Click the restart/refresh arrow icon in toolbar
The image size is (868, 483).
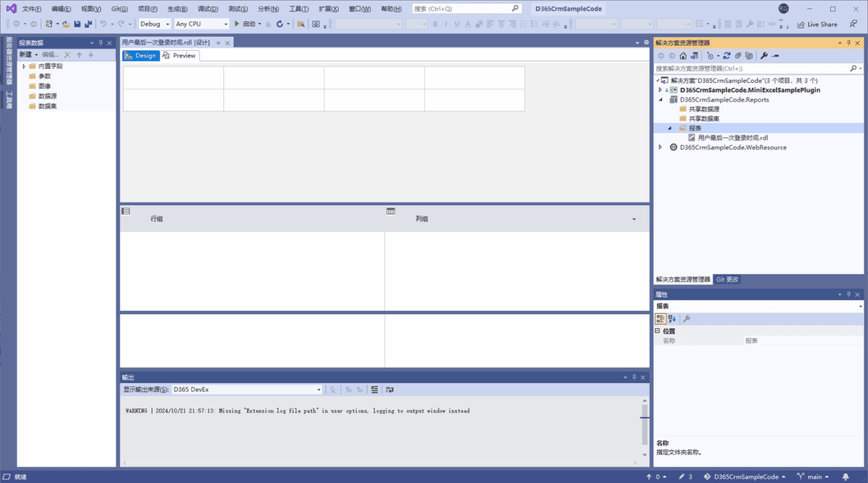280,24
